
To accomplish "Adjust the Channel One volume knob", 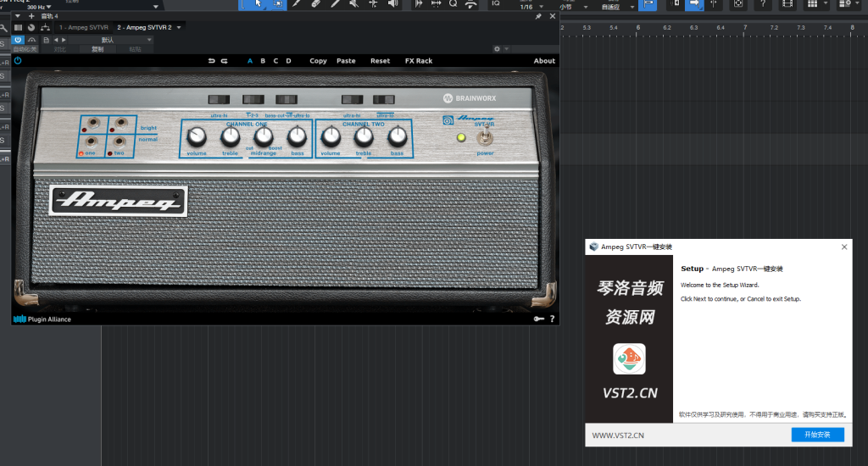I will tap(197, 136).
